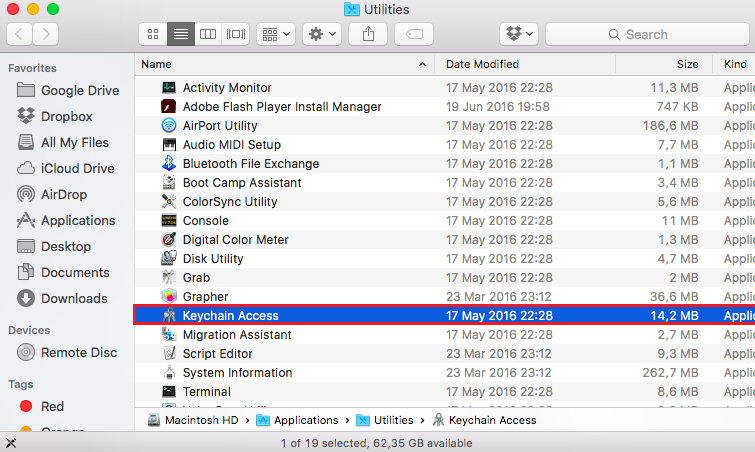Sort by the Kind column header
The height and width of the screenshot is (452, 755).
point(735,64)
